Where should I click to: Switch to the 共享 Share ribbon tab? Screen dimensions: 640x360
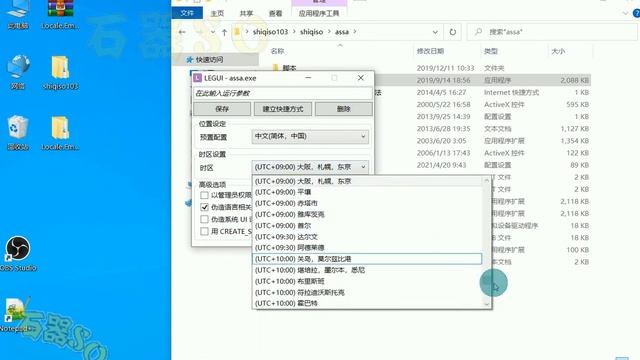coord(246,13)
